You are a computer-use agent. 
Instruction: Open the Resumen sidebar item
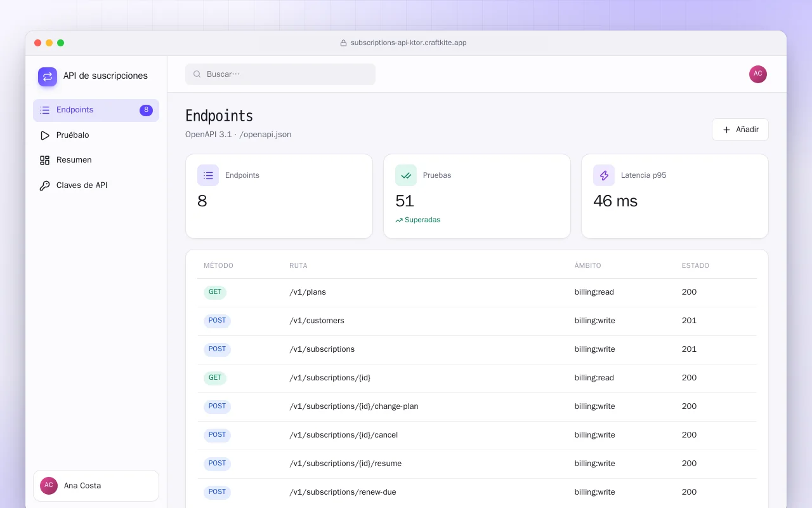(x=96, y=160)
